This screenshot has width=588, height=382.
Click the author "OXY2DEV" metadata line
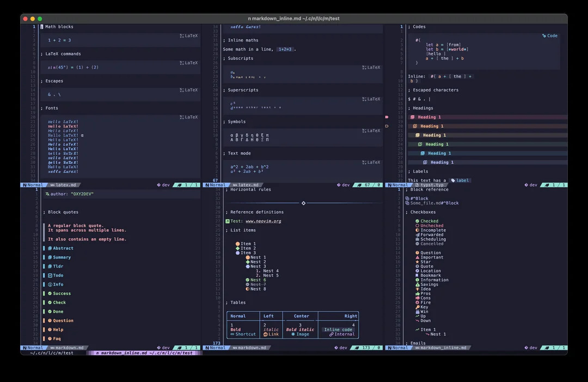(69, 194)
